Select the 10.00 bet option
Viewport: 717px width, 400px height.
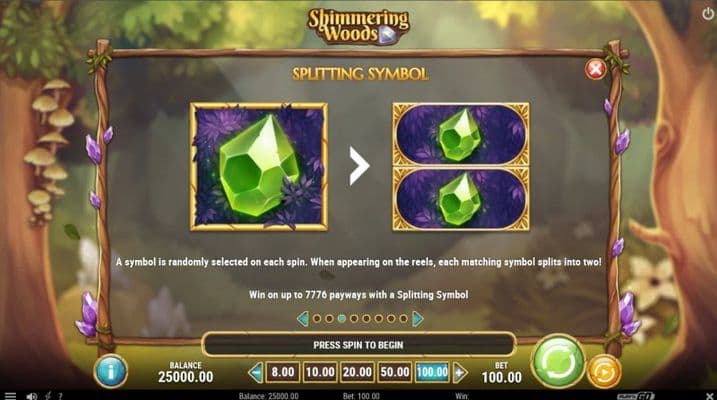320,372
